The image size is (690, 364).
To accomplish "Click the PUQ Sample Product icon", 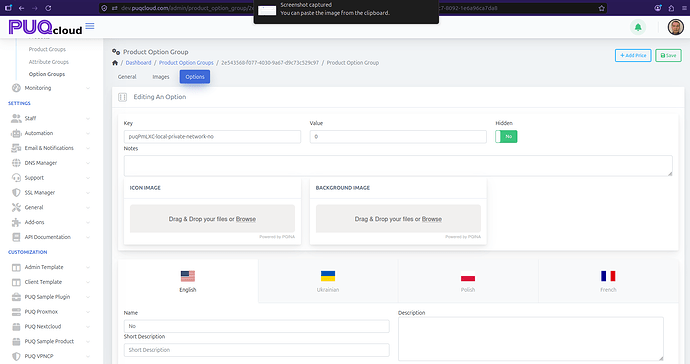I will pos(16,342).
